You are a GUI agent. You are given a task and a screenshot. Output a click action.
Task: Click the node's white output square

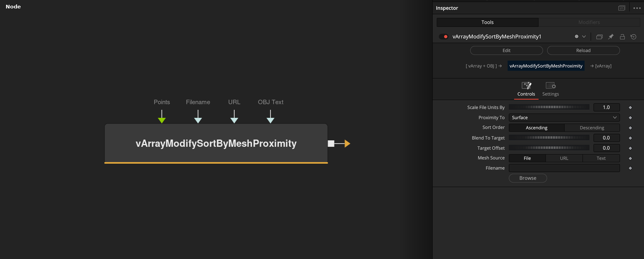pos(331,144)
